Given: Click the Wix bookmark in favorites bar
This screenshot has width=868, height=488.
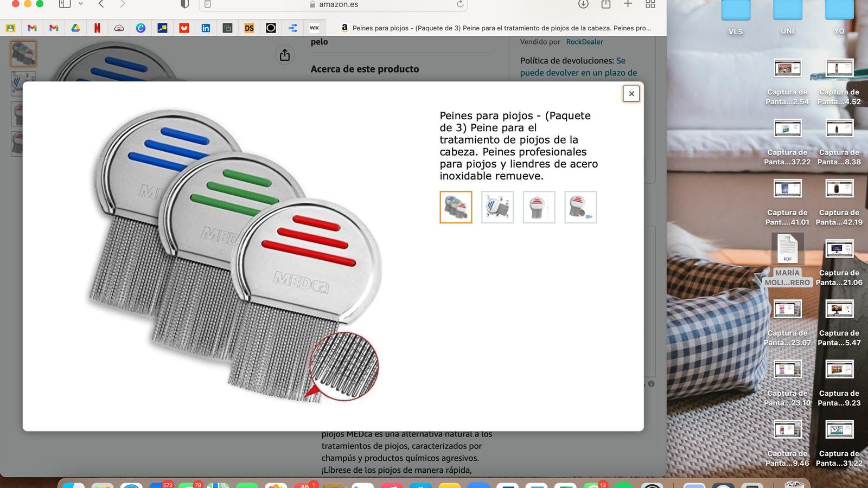Looking at the screenshot, I should (314, 28).
